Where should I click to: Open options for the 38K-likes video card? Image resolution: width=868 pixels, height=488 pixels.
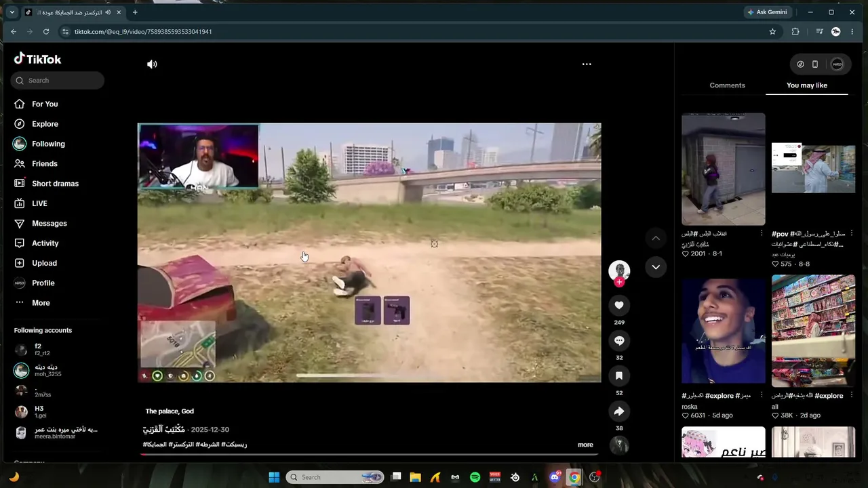click(851, 395)
